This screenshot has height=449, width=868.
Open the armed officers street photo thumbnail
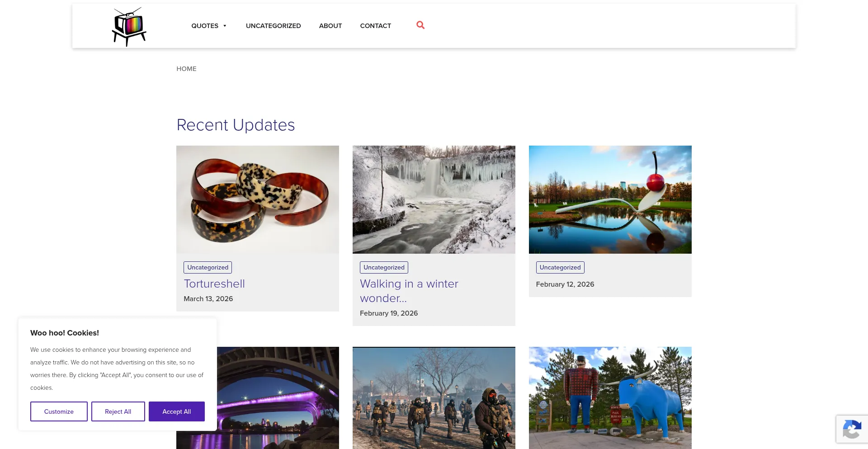434,398
